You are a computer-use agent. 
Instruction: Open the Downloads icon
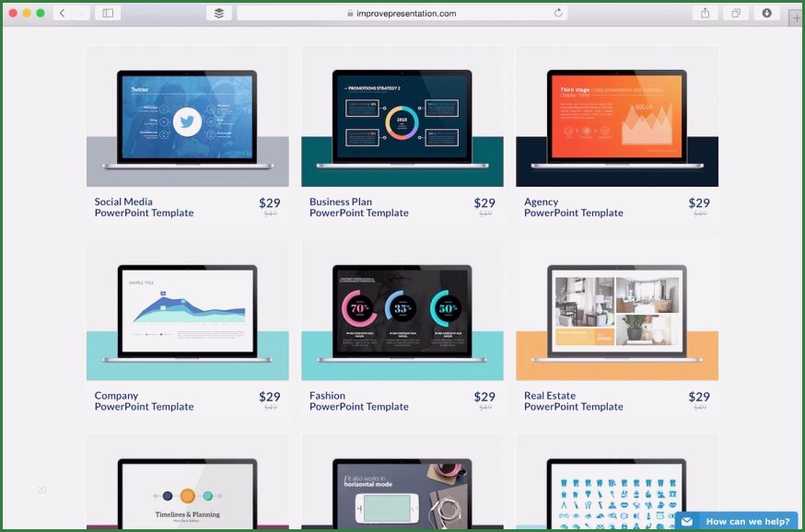pos(766,13)
